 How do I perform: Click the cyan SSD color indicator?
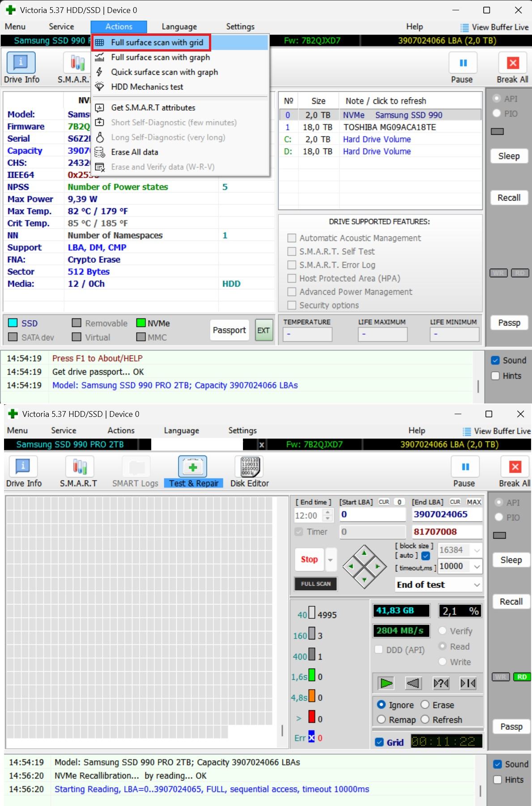click(13, 323)
